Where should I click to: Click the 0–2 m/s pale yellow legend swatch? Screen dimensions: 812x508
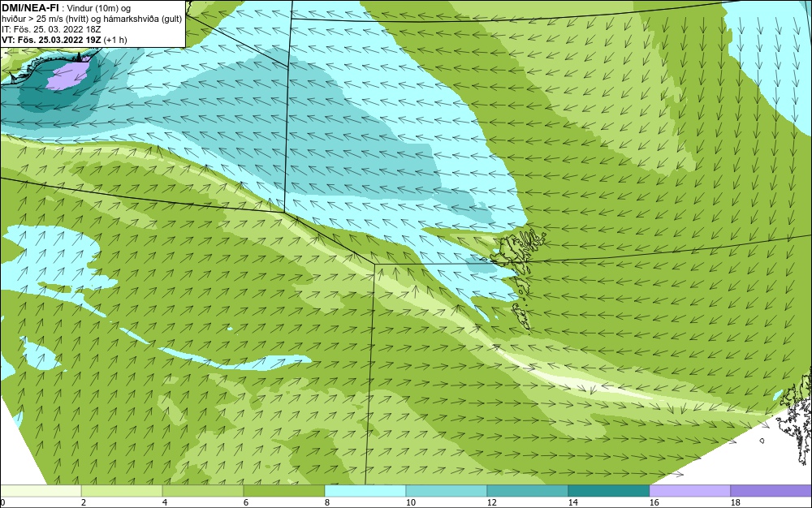point(41,491)
